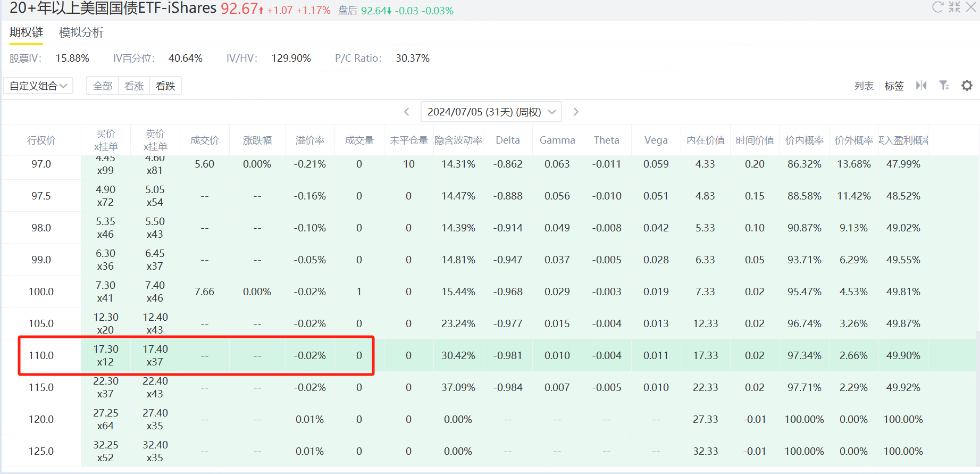Click the mirror split layout icon

(922, 86)
